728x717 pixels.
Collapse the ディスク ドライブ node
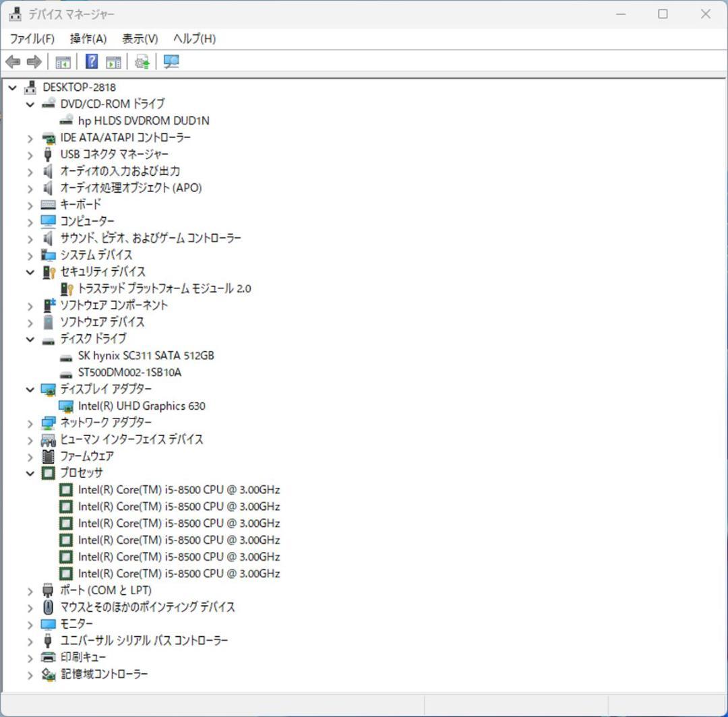coord(30,339)
